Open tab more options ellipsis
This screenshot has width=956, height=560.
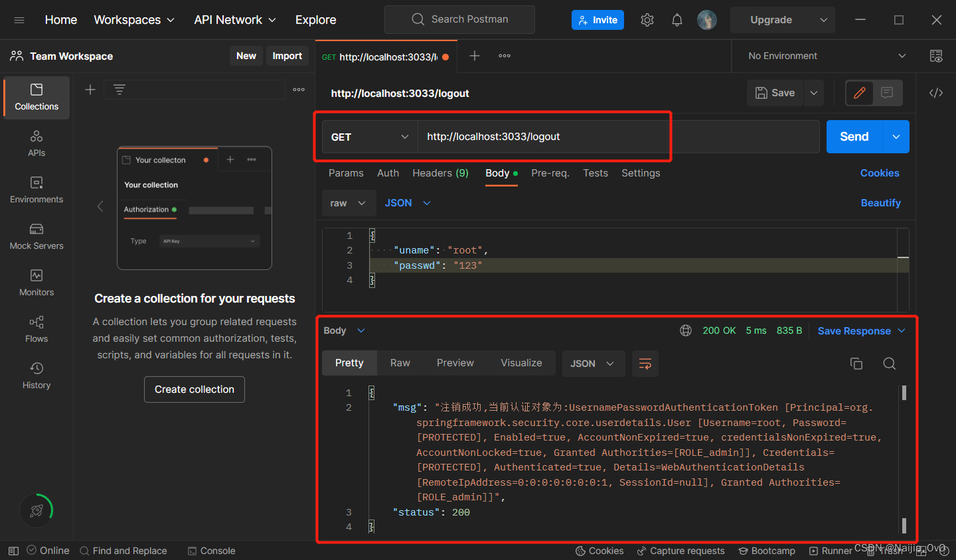click(505, 56)
